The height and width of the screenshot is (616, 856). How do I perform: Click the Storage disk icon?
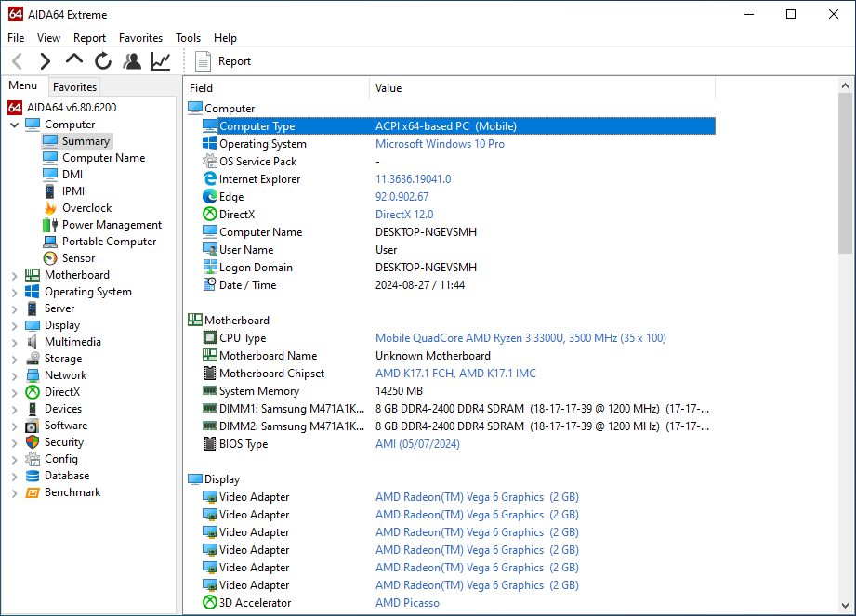[33, 359]
